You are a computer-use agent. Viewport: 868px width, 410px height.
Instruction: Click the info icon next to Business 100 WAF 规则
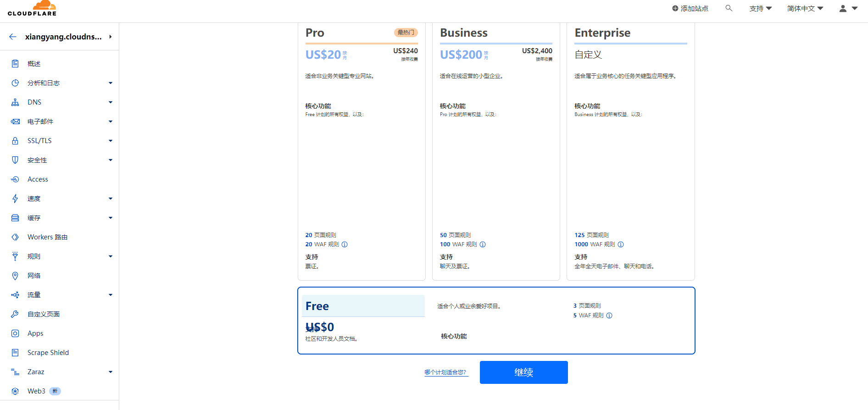pos(483,244)
